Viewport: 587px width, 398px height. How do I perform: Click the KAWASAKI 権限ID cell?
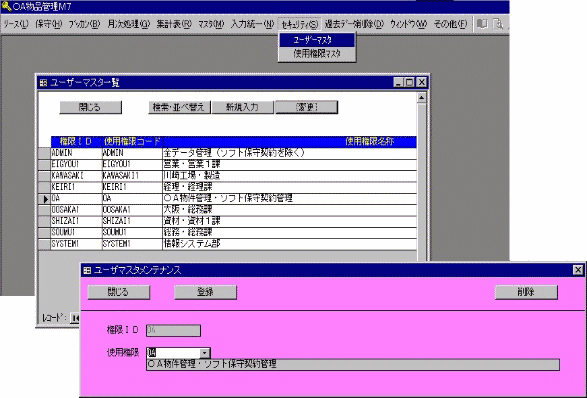point(76,176)
